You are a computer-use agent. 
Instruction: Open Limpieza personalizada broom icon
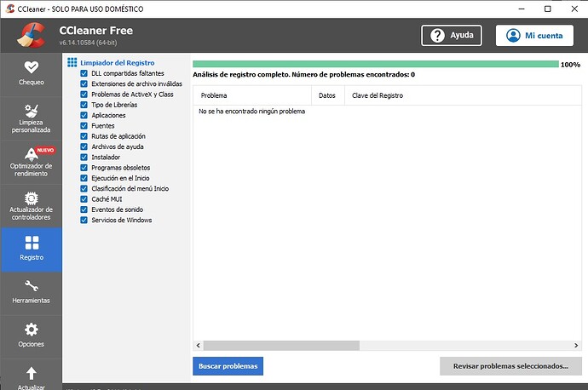(x=32, y=111)
